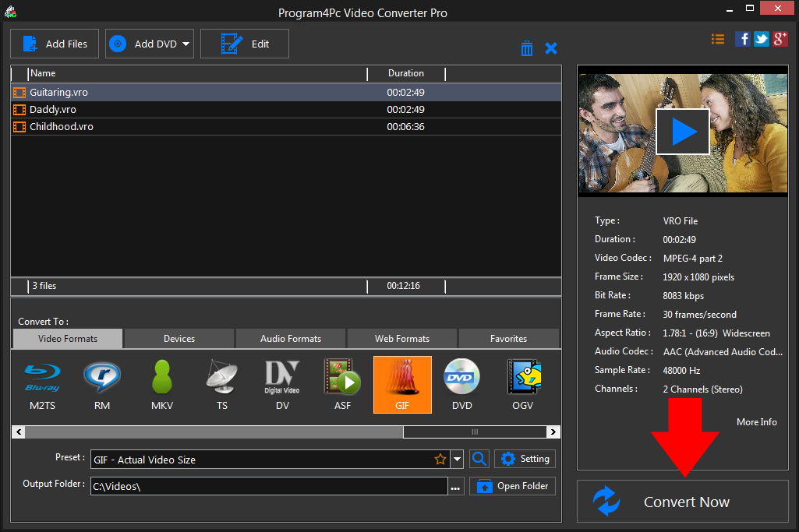Click the orange list view icon
The height and width of the screenshot is (532, 799).
coord(718,39)
